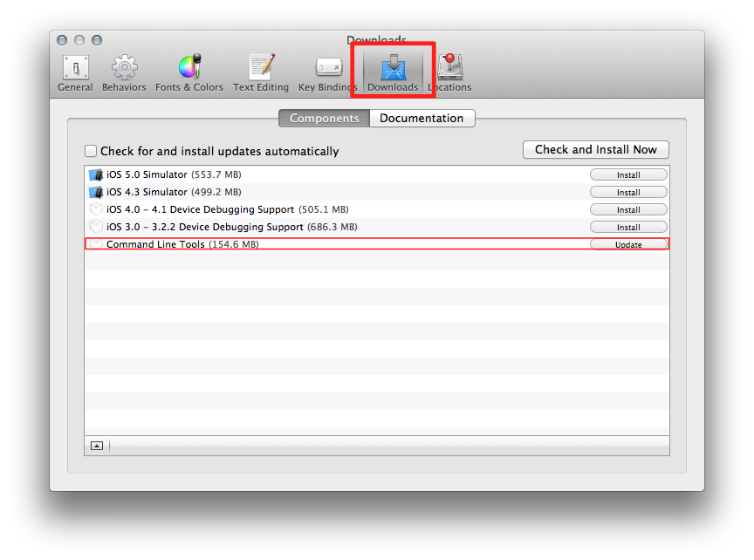This screenshot has height=560, width=754.
Task: Enable automatic update checking checkbox
Action: click(x=91, y=151)
